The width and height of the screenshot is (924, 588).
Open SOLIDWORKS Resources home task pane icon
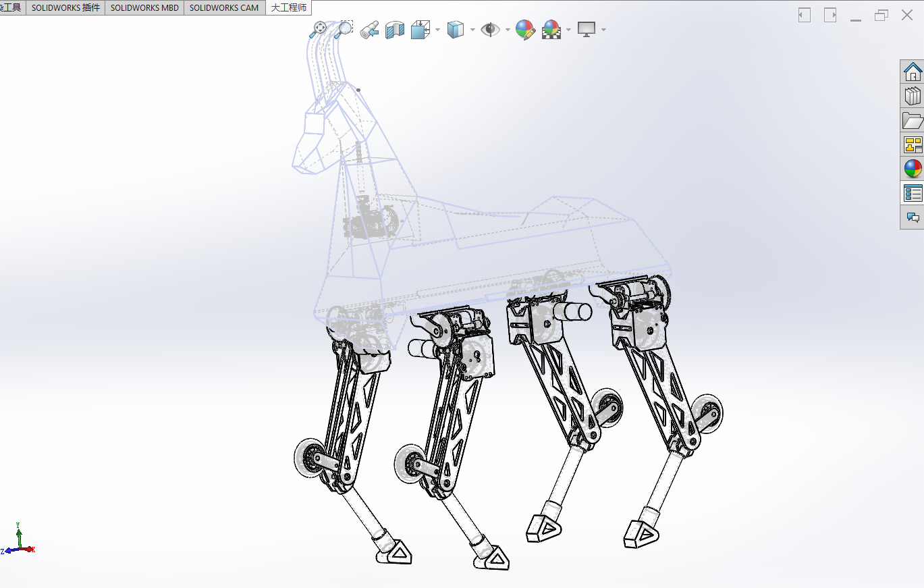(x=913, y=72)
